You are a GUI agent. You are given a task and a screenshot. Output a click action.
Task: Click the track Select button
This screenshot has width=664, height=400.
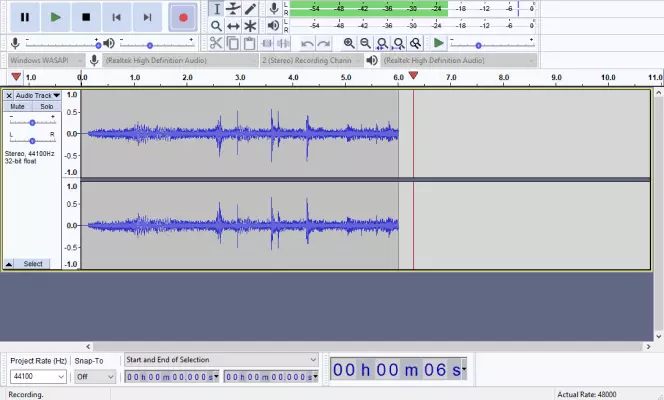33,264
